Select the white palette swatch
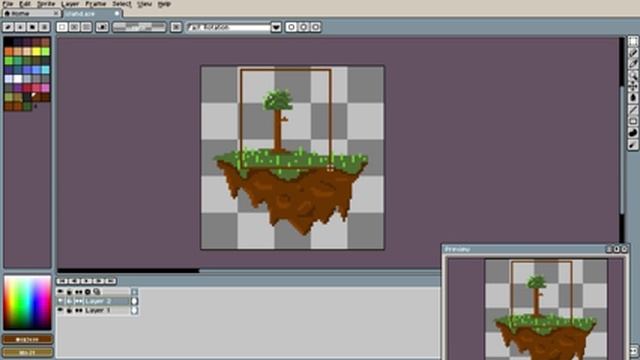 coord(18,79)
